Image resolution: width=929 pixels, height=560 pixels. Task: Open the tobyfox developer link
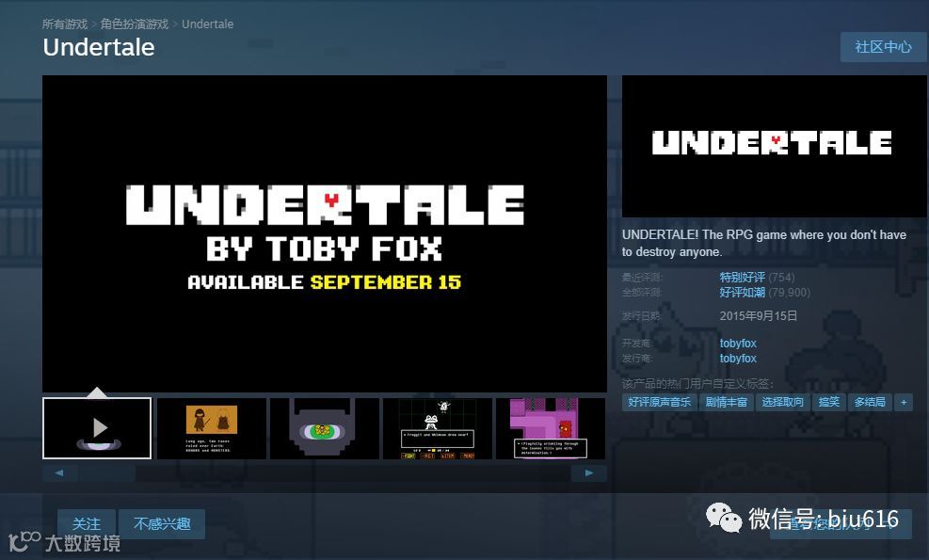click(738, 344)
